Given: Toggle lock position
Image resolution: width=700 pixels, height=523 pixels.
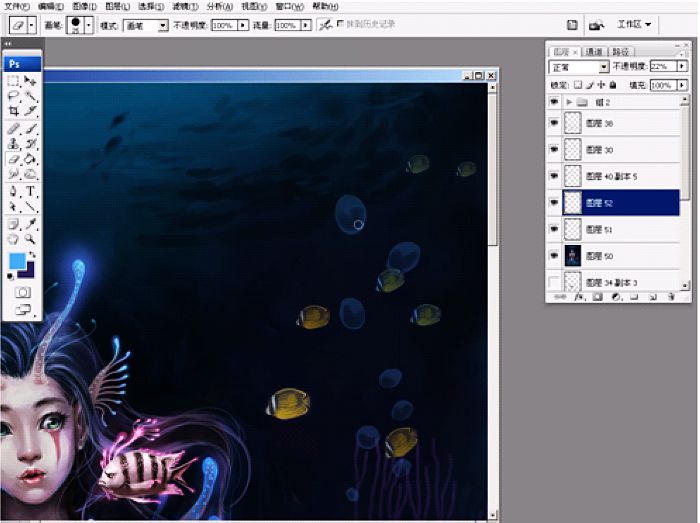Looking at the screenshot, I should coord(601,85).
